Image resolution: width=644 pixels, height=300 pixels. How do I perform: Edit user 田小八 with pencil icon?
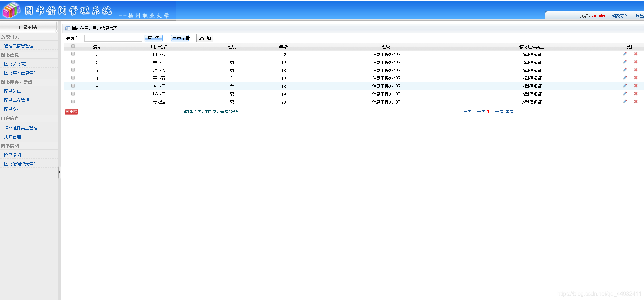point(625,54)
